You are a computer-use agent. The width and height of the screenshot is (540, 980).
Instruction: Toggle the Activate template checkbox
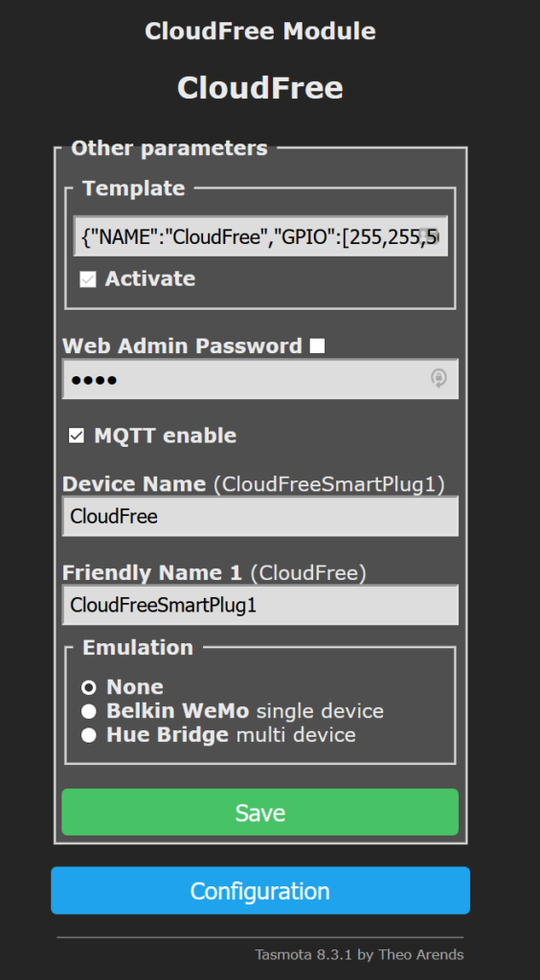coord(88,279)
